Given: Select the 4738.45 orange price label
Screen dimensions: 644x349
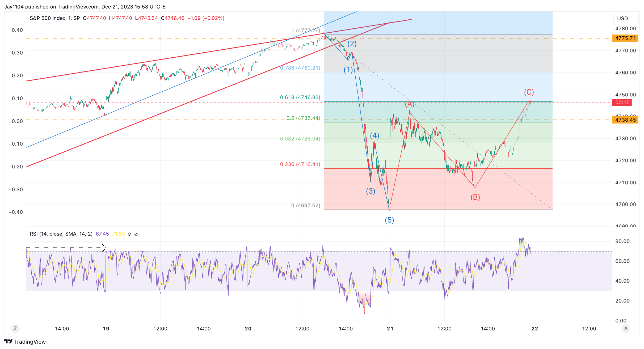Looking at the screenshot, I should click(625, 120).
